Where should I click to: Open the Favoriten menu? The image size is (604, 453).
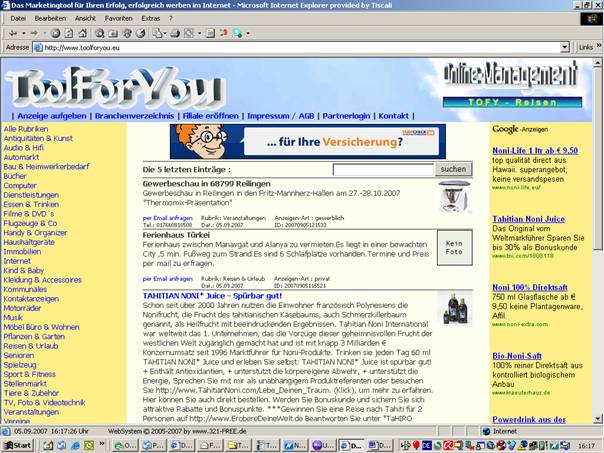coord(118,18)
